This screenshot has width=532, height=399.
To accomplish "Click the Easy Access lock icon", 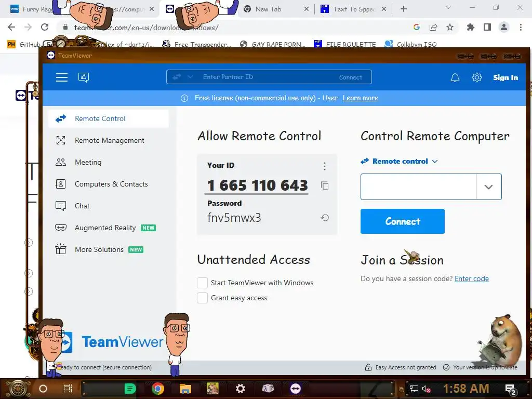I will [x=368, y=367].
